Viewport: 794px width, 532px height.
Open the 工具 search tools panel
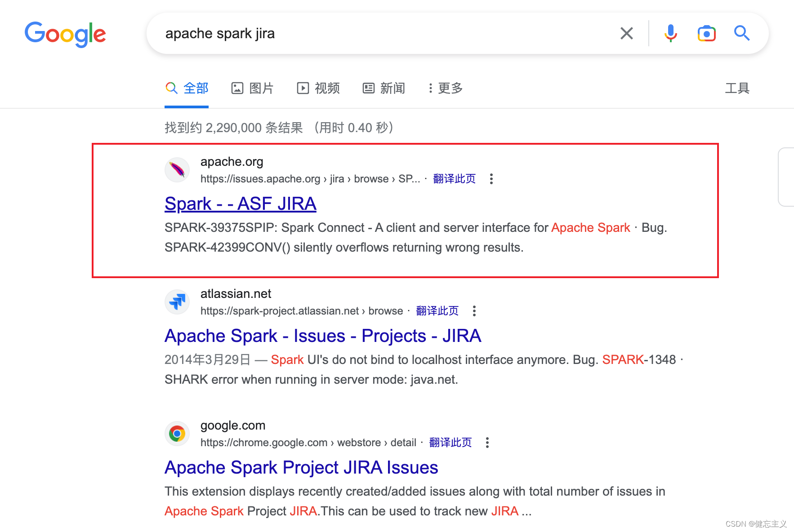point(737,88)
